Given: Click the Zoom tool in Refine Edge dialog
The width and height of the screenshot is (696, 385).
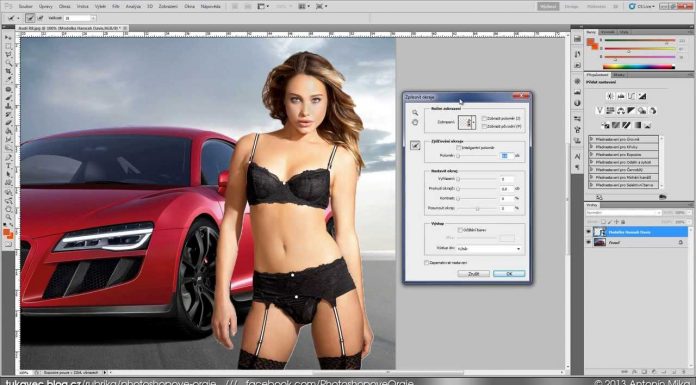Looking at the screenshot, I should [415, 113].
